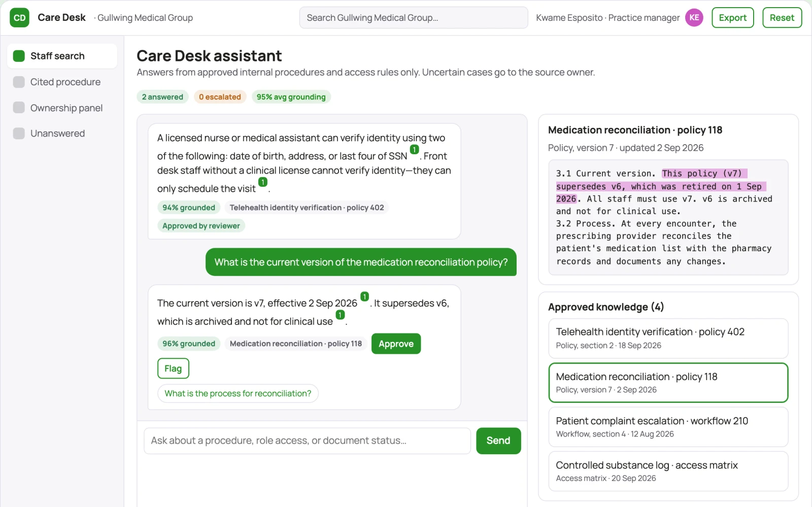Approve the medication reconciliation answer

click(x=396, y=344)
